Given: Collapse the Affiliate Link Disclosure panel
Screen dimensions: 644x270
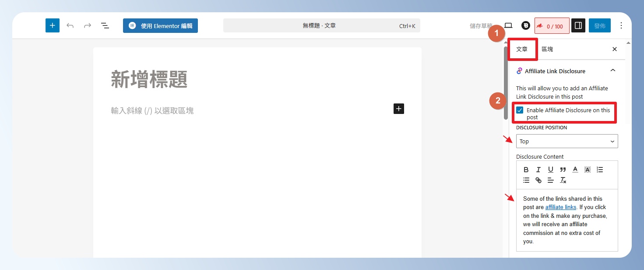Looking at the screenshot, I should click(x=612, y=71).
